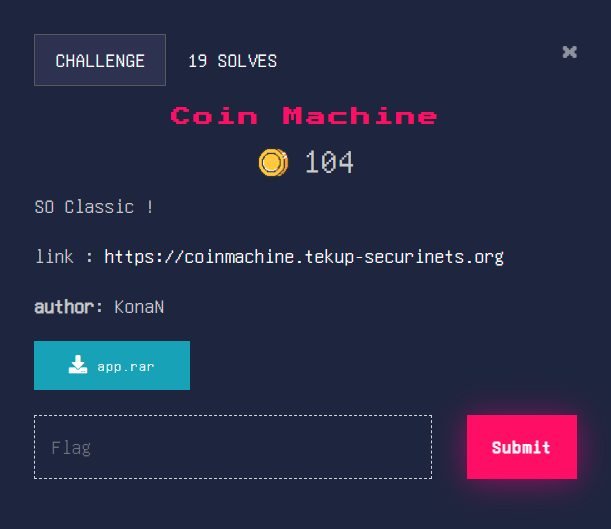Click the 104 points value
Screen dimensions: 611x529
tap(329, 162)
